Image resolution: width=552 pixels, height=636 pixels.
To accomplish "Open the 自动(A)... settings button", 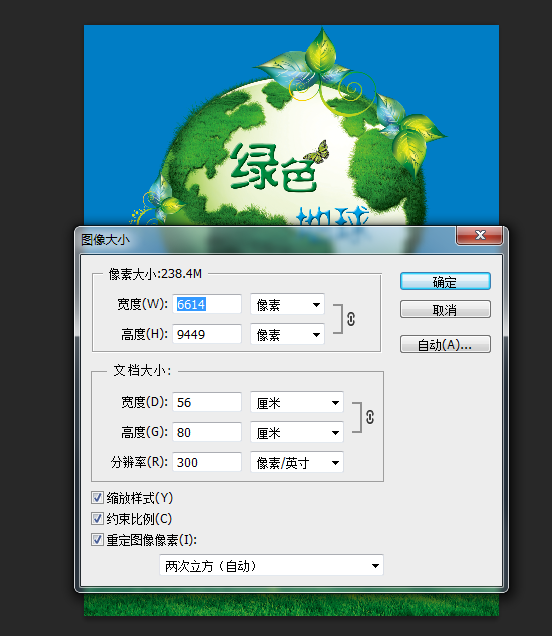I will 445,344.
